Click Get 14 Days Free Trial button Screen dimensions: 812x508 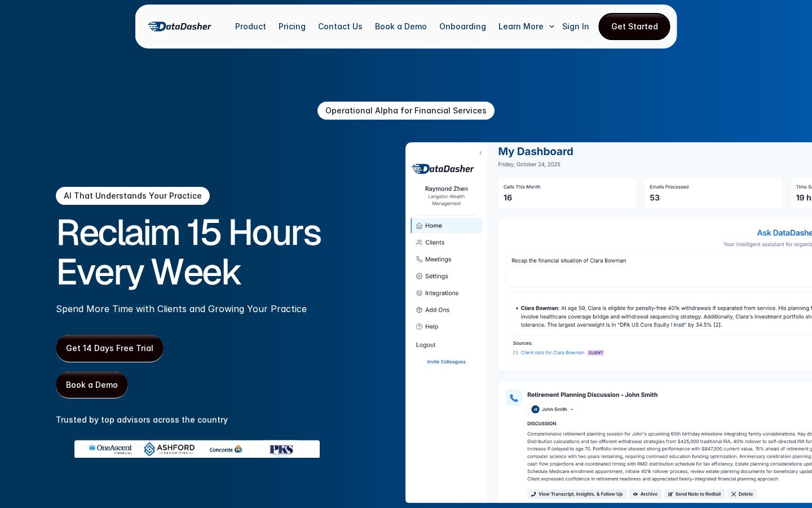pos(109,348)
